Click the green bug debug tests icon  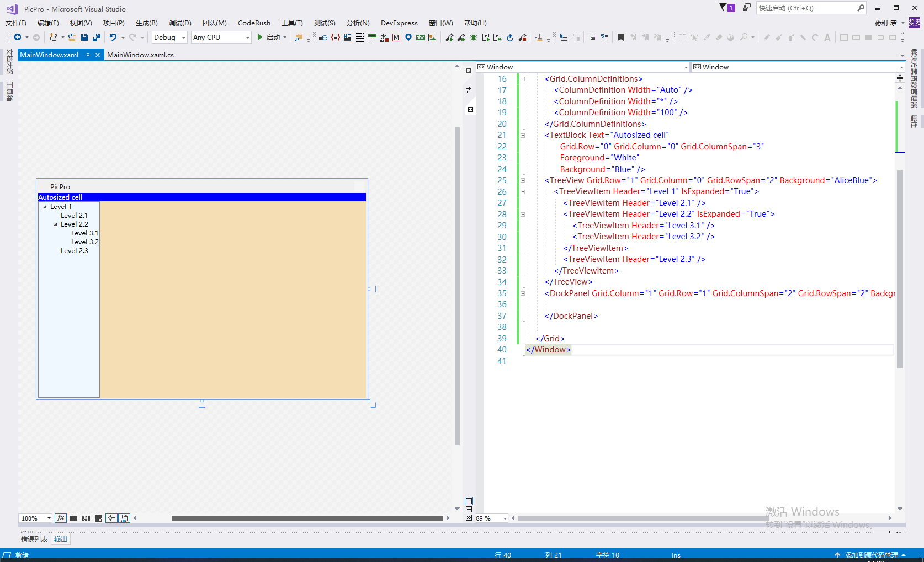pos(474,38)
